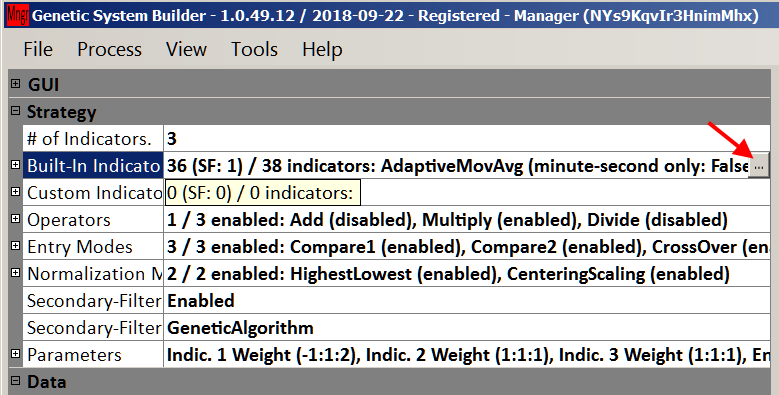Viewport: 779px width, 395px height.
Task: Expand the Custom Indicators row
Action: (15, 191)
